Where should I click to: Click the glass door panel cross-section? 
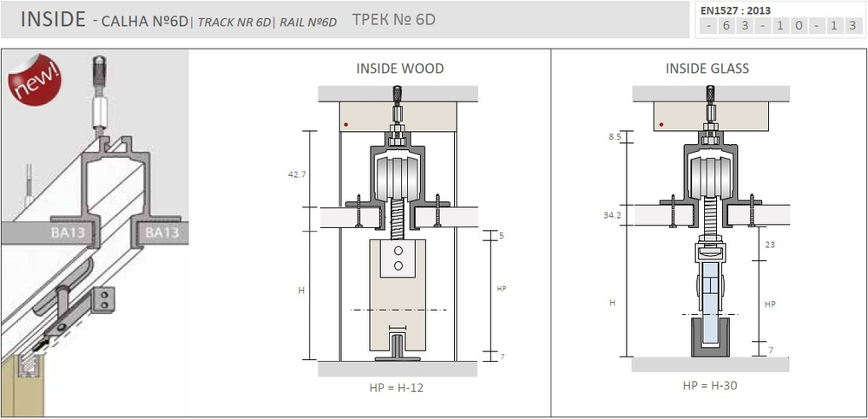(709, 302)
